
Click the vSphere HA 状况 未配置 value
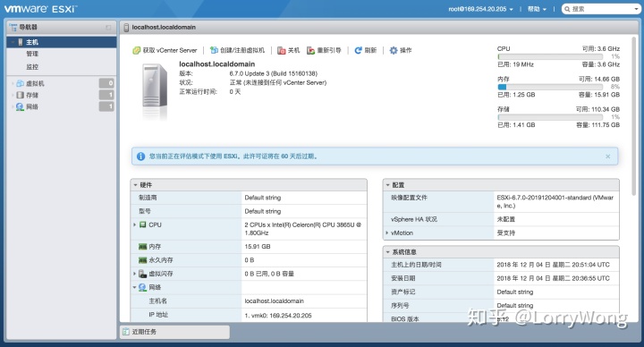click(x=506, y=219)
